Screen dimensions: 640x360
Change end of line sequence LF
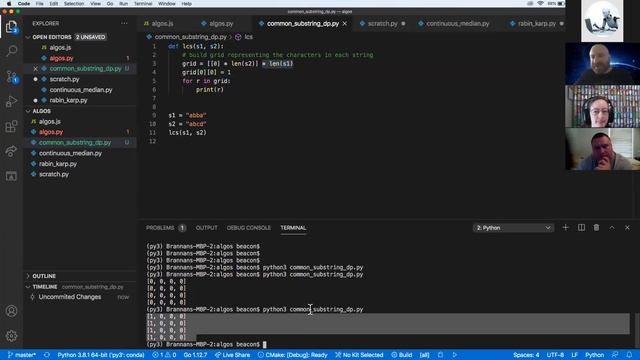[574, 355]
